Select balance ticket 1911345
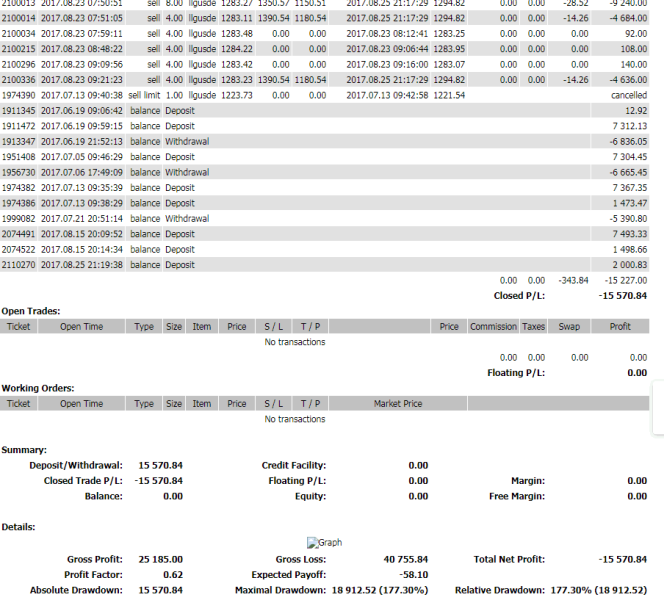The image size is (664, 600). coord(19,111)
